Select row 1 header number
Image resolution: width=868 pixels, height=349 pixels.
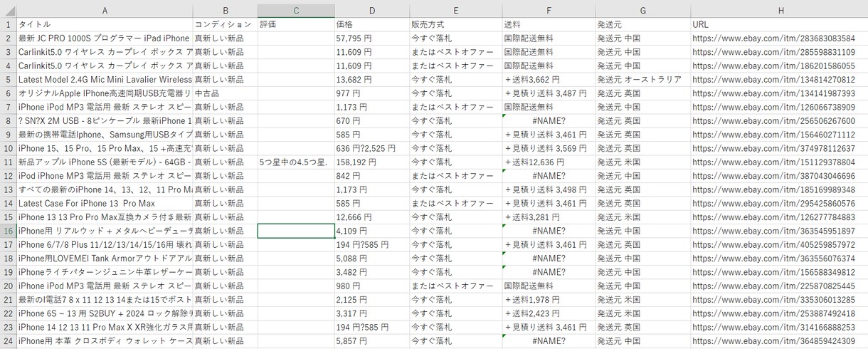(8, 24)
